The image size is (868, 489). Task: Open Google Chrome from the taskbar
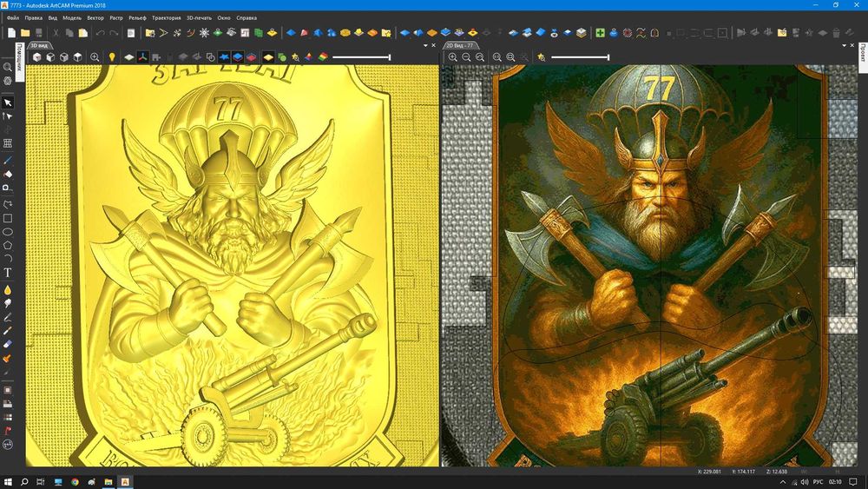click(75, 482)
